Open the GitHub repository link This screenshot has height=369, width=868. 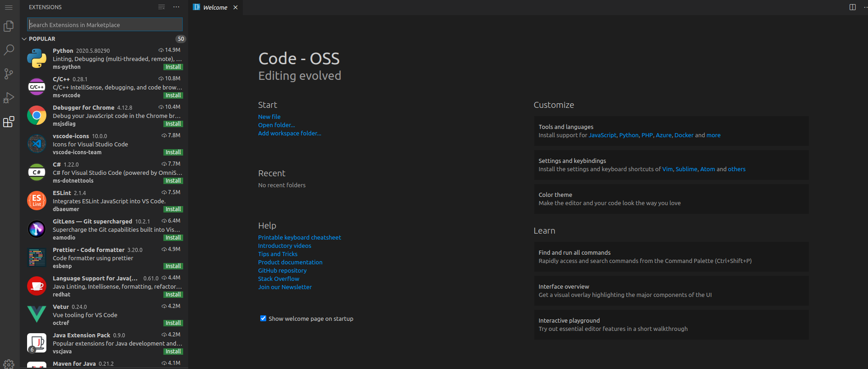[282, 270]
